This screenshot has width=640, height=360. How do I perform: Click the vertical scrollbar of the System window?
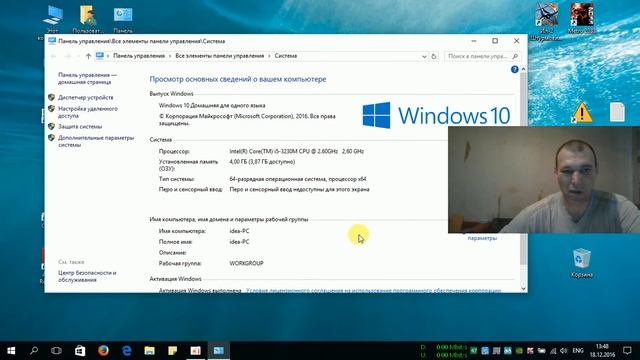pyautogui.click(x=523, y=169)
